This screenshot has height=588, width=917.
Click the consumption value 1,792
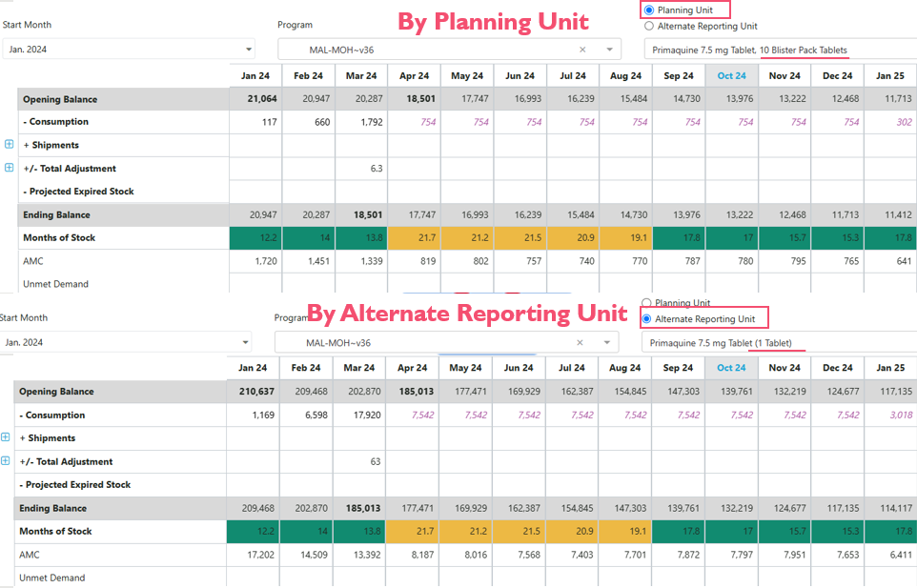(x=372, y=122)
